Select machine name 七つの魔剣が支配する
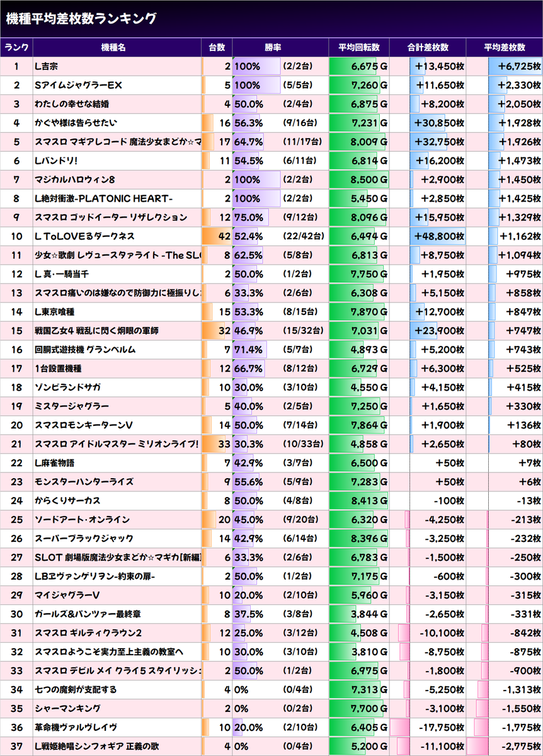This screenshot has height=756, width=543. pyautogui.click(x=76, y=690)
